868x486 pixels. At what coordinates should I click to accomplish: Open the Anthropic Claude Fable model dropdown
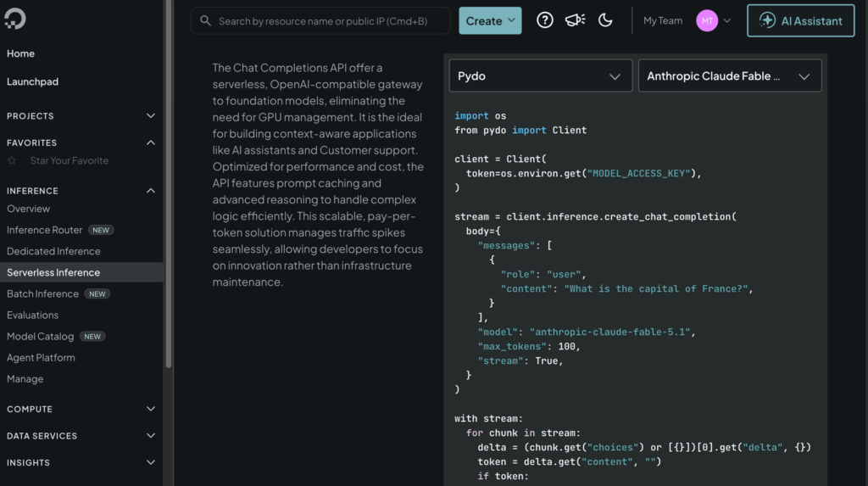730,75
